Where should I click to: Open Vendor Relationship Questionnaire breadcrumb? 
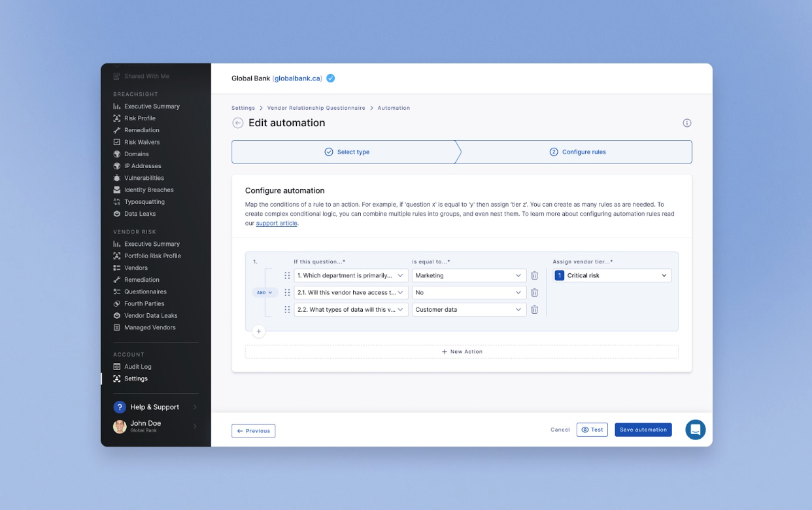pos(316,108)
